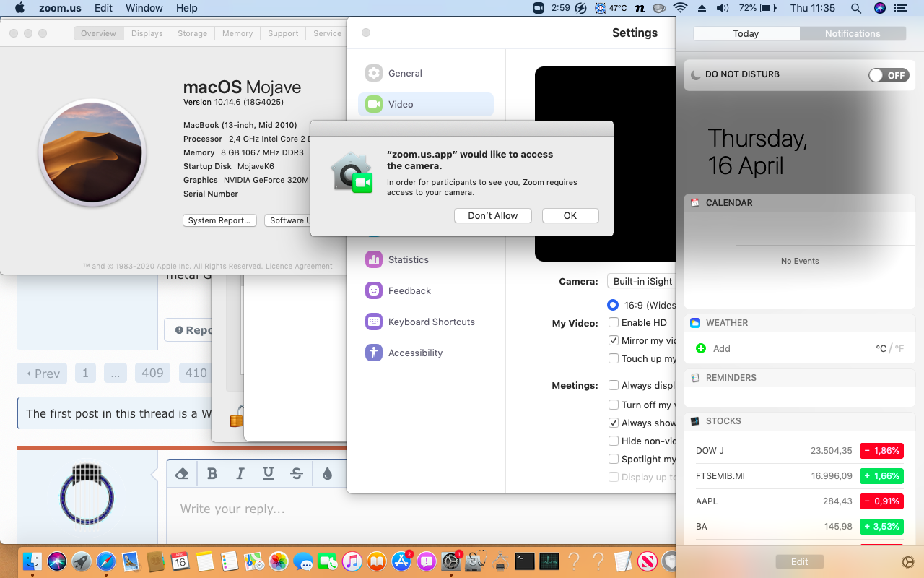The image size is (924, 578).
Task: Click OK in the camera access dialog
Action: pos(570,215)
